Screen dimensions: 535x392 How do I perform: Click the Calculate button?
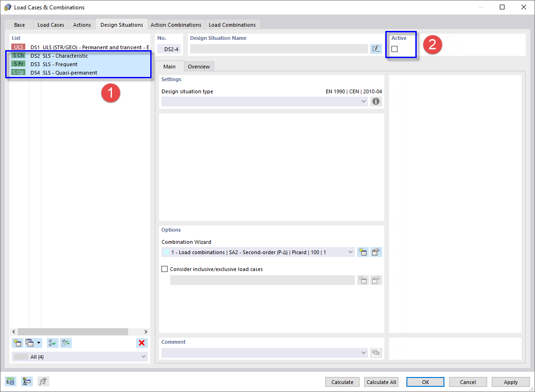(342, 382)
